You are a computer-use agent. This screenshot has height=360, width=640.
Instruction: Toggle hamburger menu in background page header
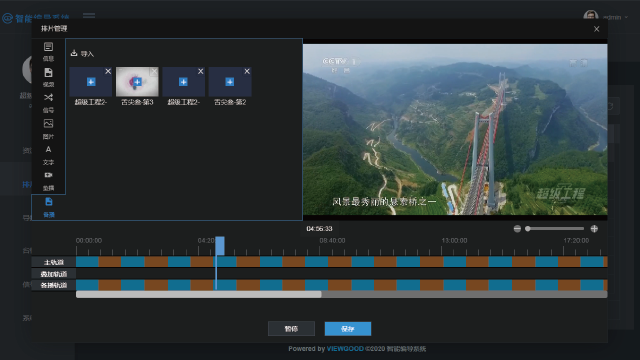tap(89, 16)
